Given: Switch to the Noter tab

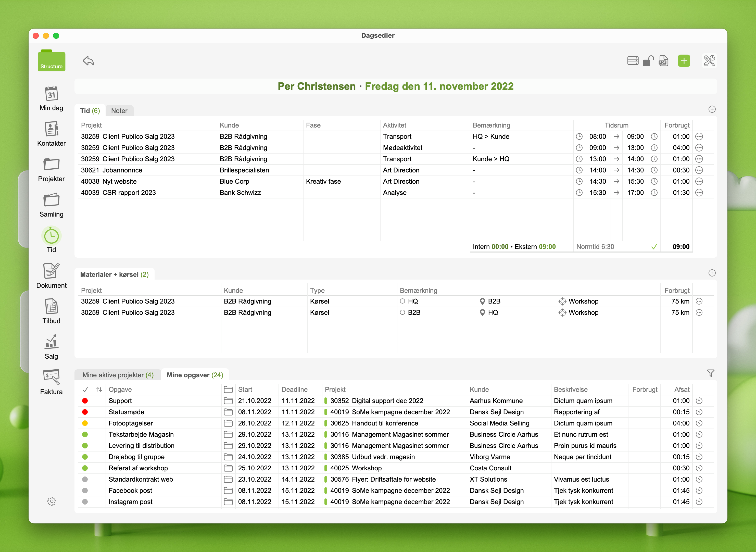Looking at the screenshot, I should tap(119, 111).
